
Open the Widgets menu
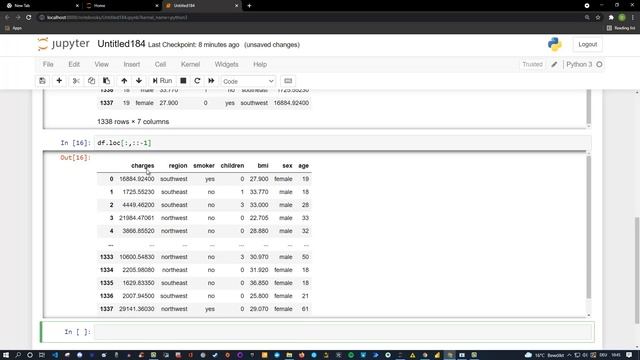227,64
